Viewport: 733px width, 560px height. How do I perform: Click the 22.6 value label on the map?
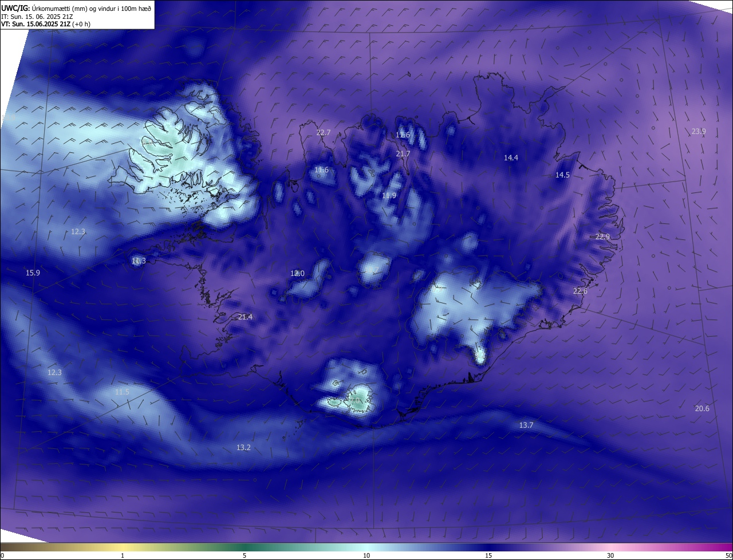click(x=580, y=291)
